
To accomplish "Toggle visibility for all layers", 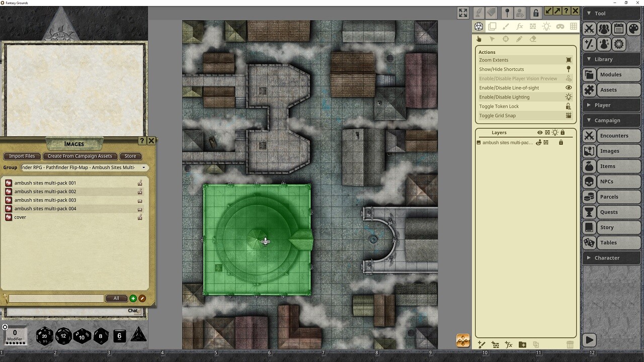I will (x=540, y=132).
